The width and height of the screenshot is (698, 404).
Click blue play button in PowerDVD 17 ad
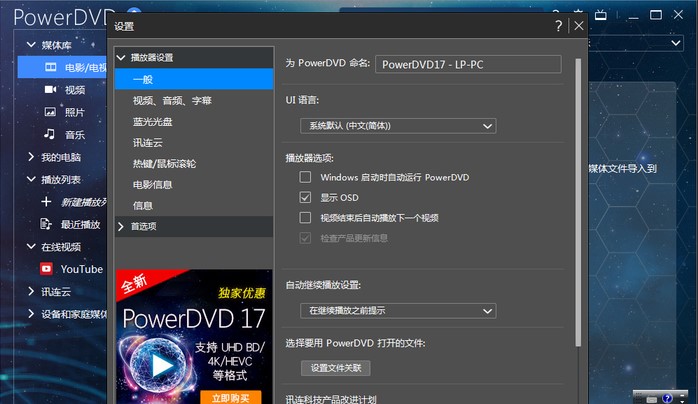pyautogui.click(x=161, y=366)
